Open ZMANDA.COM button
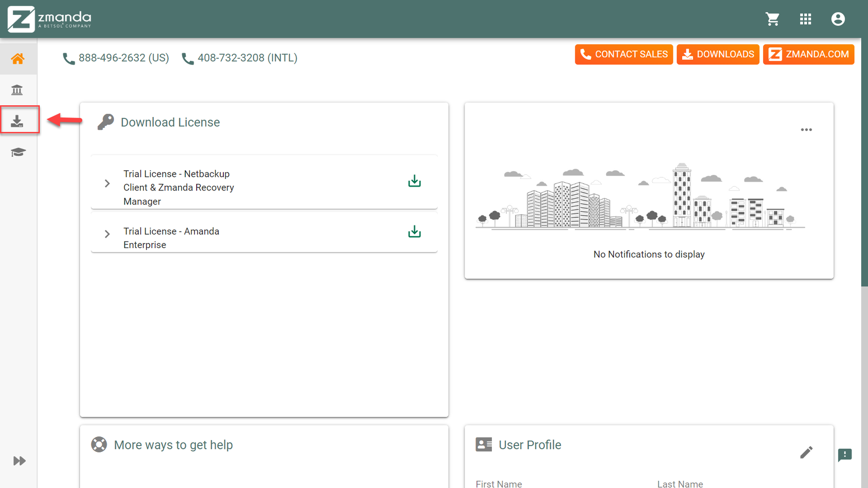 coord(809,54)
